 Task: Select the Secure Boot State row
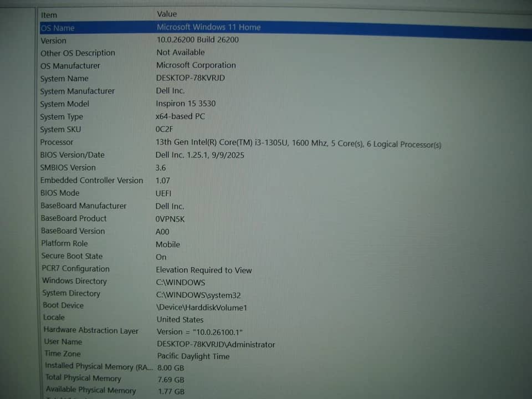72,256
